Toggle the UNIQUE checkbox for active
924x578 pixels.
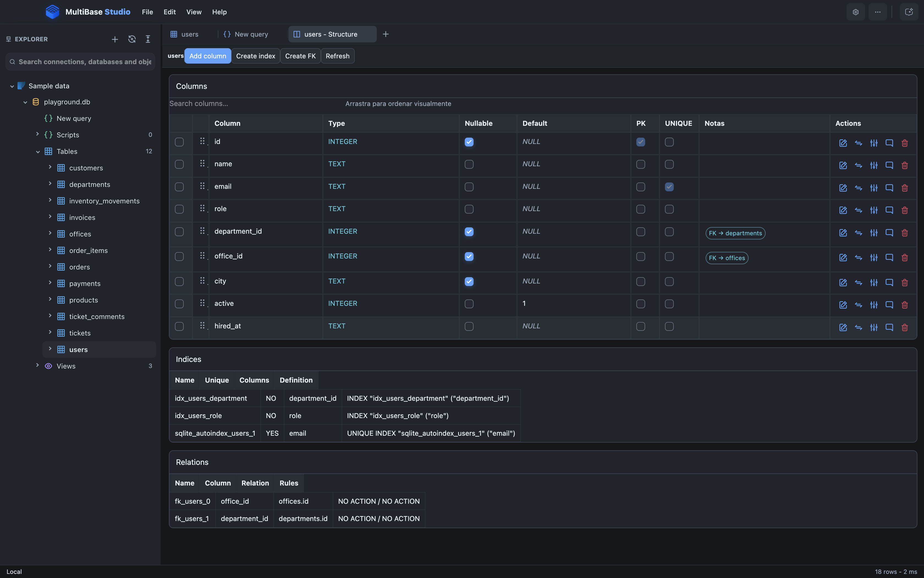[x=669, y=304]
